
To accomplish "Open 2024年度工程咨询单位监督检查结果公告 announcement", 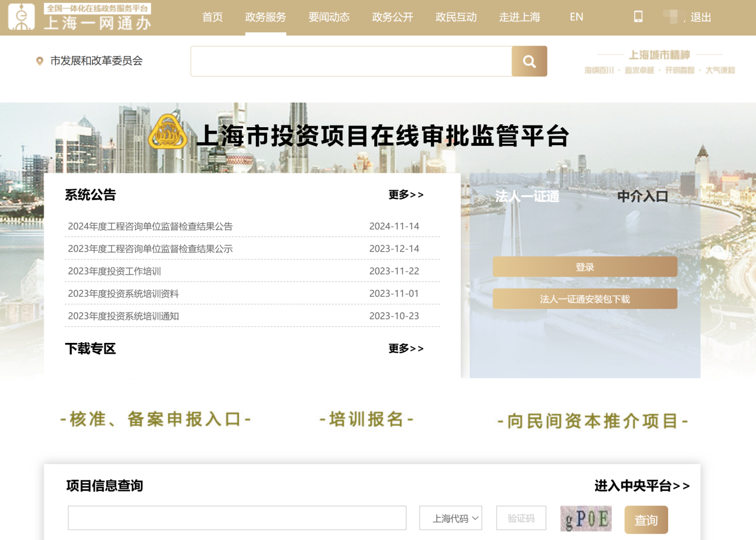I will coord(151,226).
